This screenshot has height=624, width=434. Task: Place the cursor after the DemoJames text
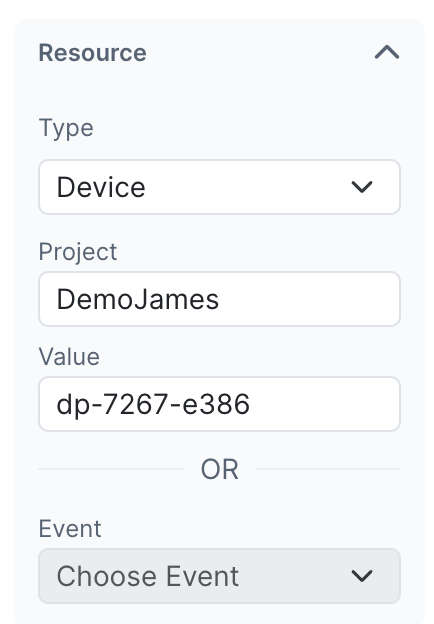tap(220, 299)
